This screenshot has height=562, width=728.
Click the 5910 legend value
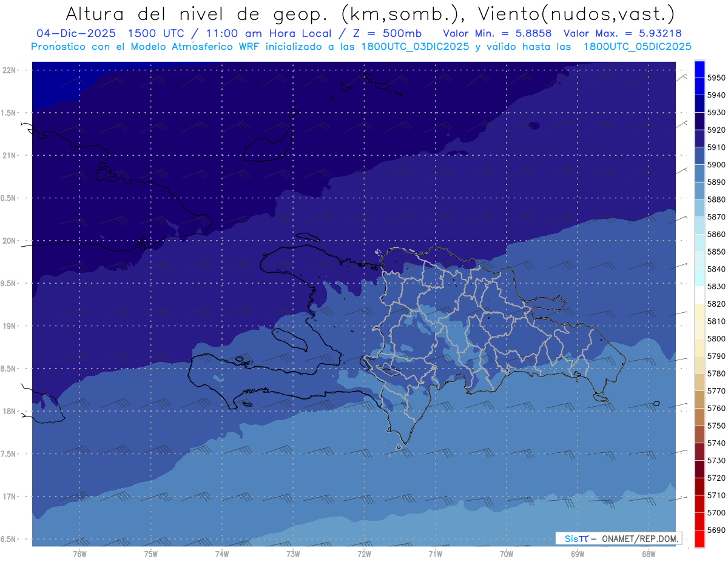pyautogui.click(x=716, y=147)
